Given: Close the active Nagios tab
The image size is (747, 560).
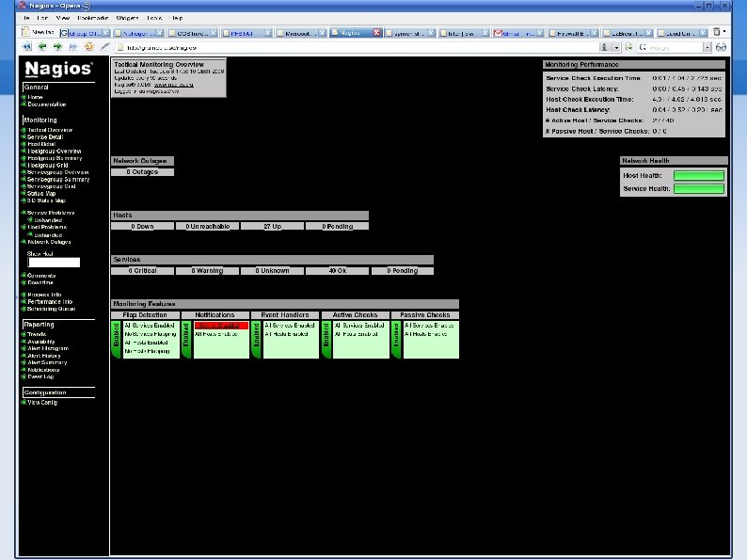Looking at the screenshot, I should tap(377, 32).
